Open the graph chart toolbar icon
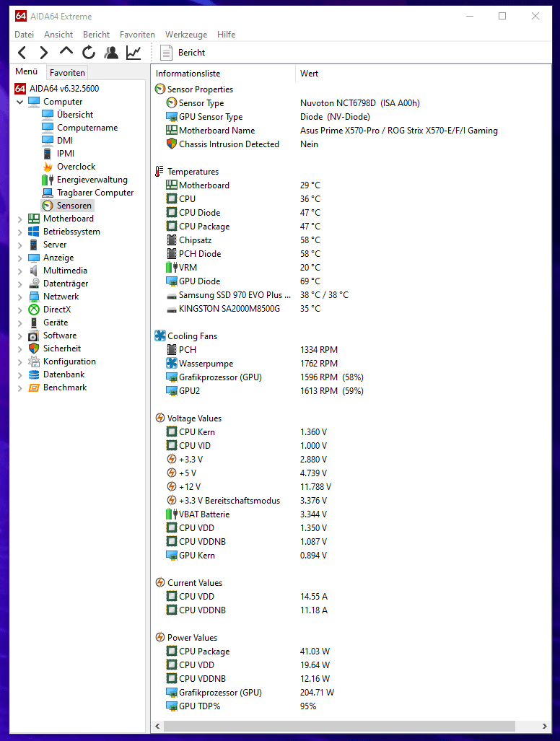 click(134, 53)
